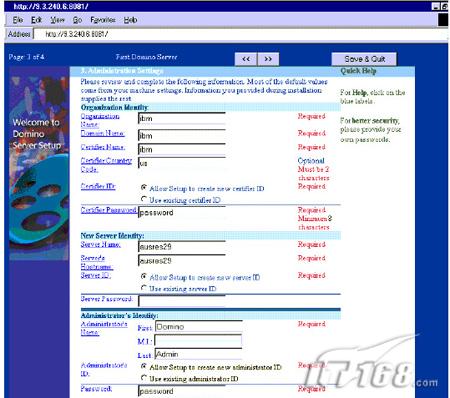Open the Help menu
Image resolution: width=450 pixels, height=398 pixels.
130,20
